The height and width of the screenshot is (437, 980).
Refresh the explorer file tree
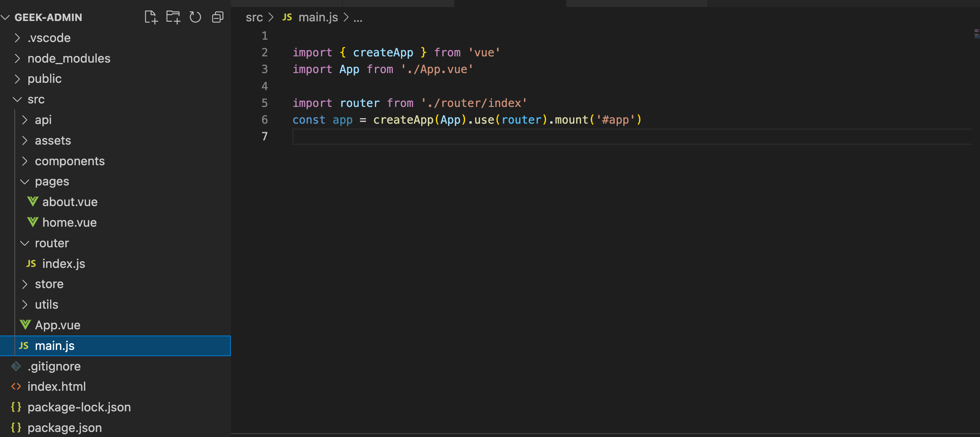click(x=195, y=17)
